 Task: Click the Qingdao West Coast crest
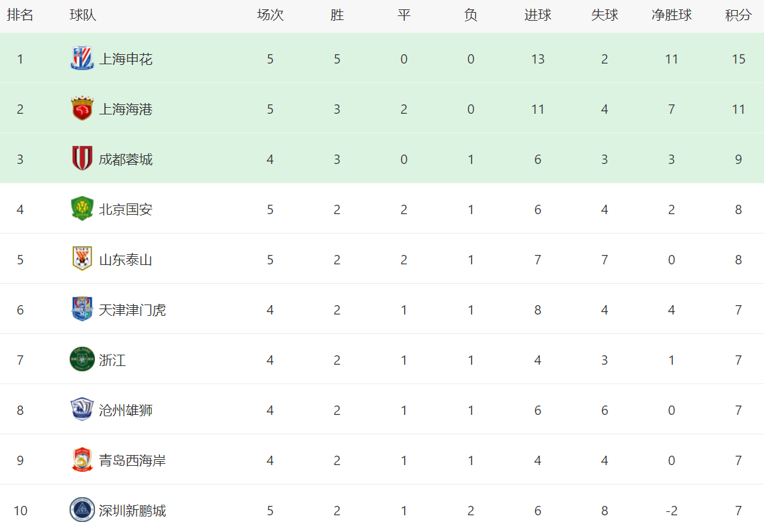(82, 460)
